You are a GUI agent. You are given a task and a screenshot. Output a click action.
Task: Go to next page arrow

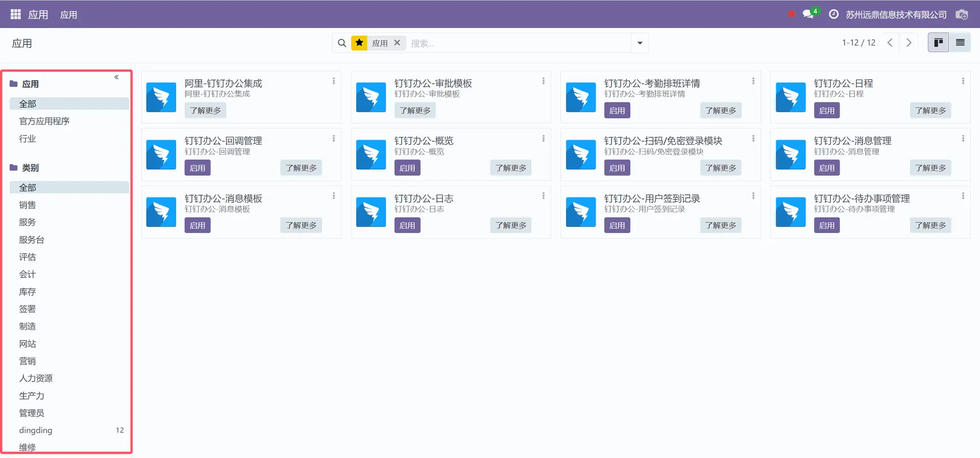(909, 43)
